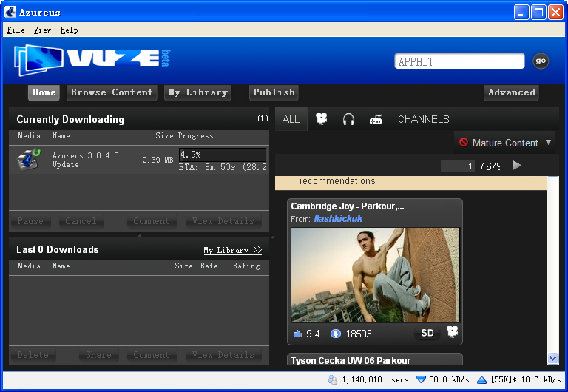The height and width of the screenshot is (392, 568).
Task: Open the Publish tab
Action: pos(274,92)
